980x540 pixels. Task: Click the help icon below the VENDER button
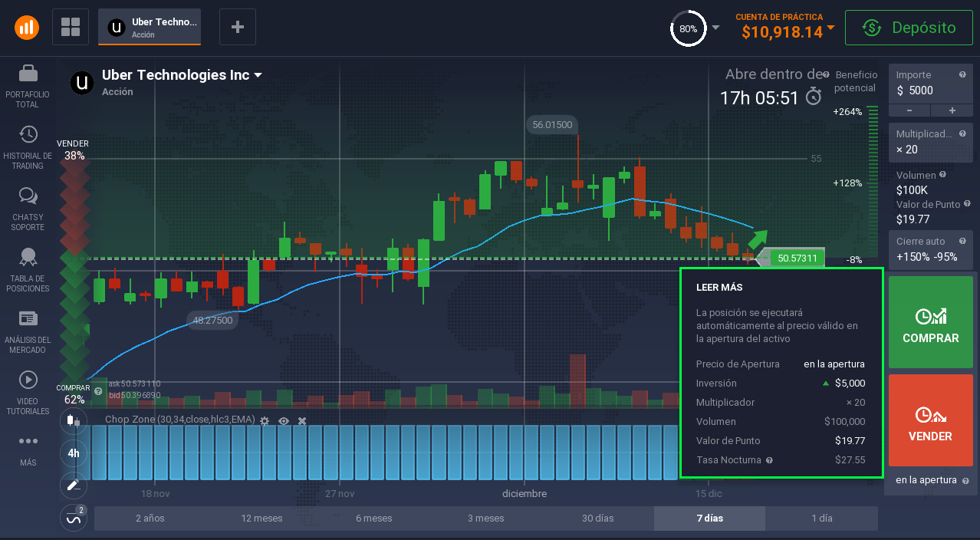point(965,481)
